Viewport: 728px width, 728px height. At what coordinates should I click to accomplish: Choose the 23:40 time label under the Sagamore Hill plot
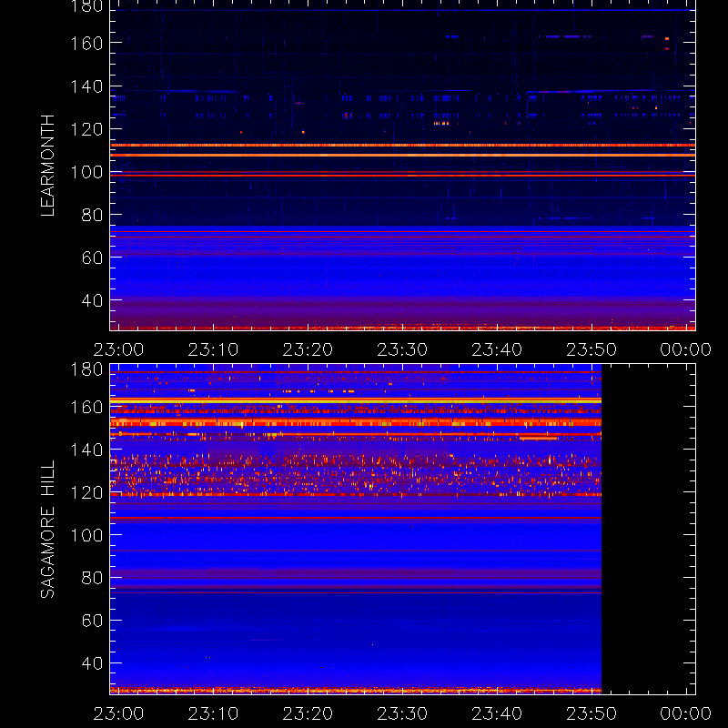[x=497, y=713]
